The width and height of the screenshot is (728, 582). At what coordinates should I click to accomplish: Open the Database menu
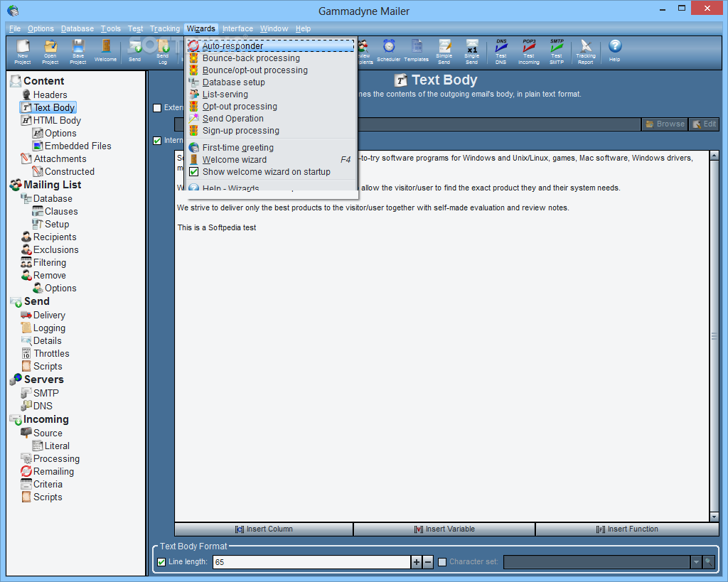[77, 28]
